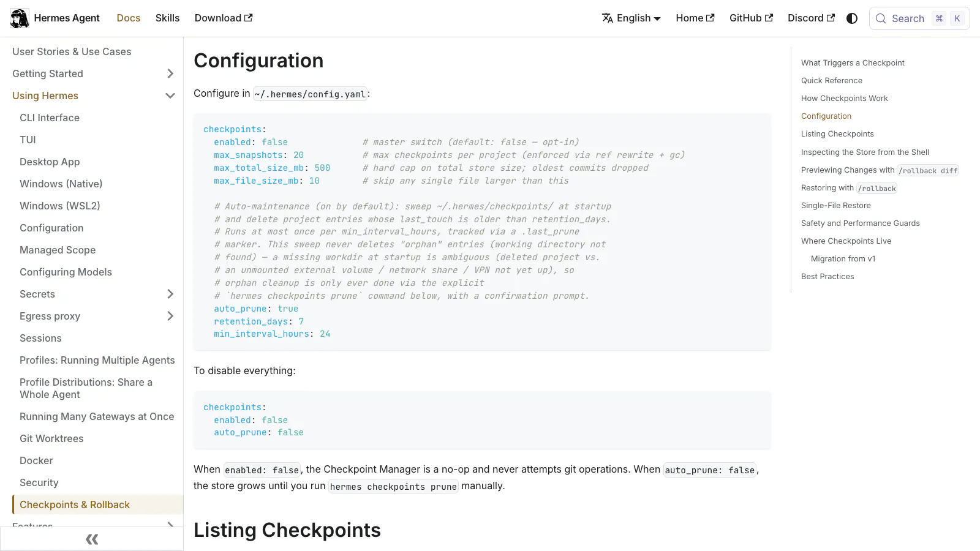The image size is (980, 551).
Task: Click retention_days: 7 code line
Action: (258, 321)
